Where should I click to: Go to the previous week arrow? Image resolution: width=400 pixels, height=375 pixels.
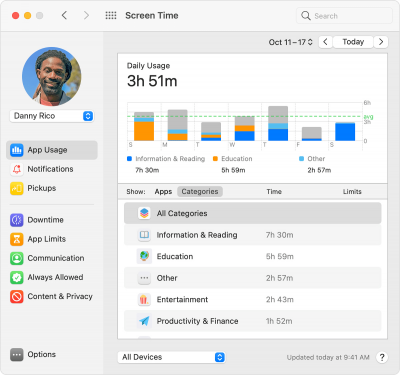coord(325,42)
